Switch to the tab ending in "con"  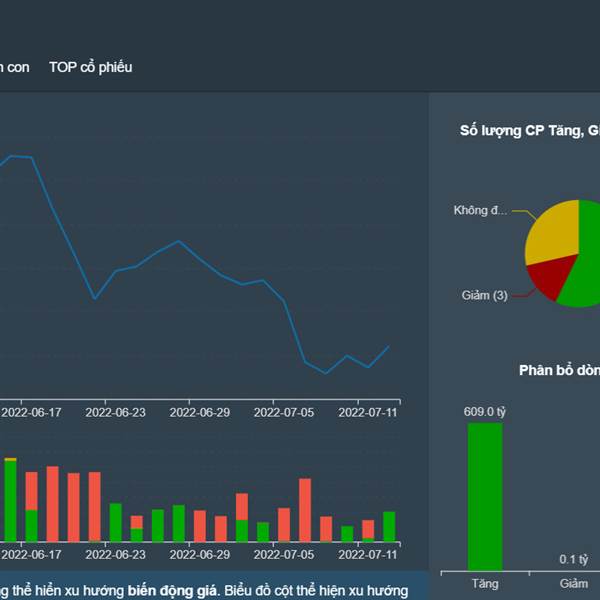(15, 67)
